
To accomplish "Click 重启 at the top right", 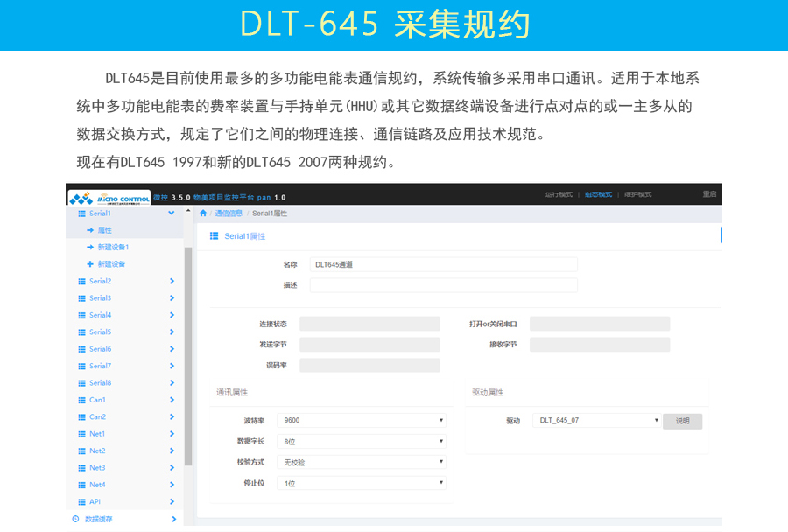I will tap(710, 194).
